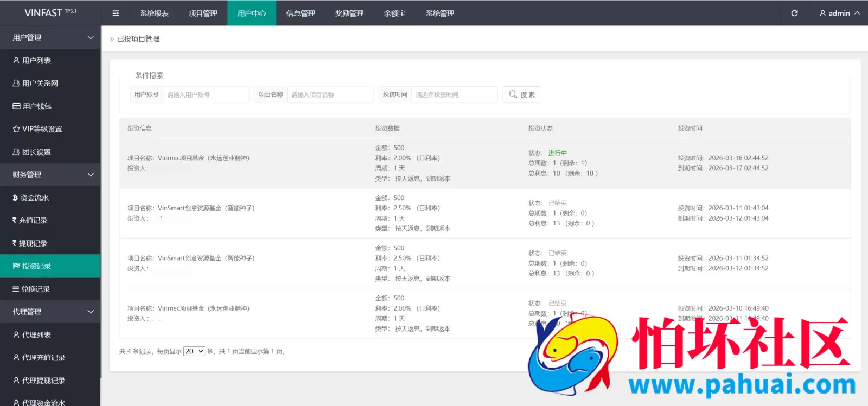Viewport: 868px width, 406px height.
Task: Click the 投资时间 column header
Action: 690,128
